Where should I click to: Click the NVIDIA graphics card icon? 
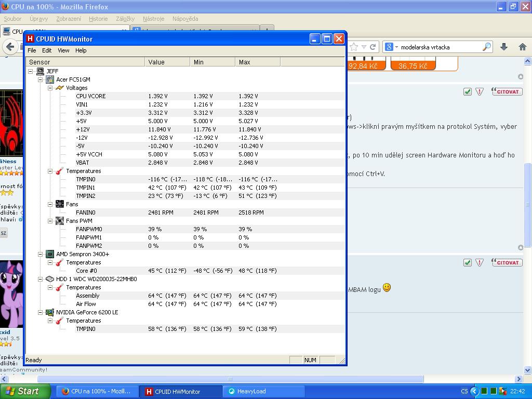50,312
